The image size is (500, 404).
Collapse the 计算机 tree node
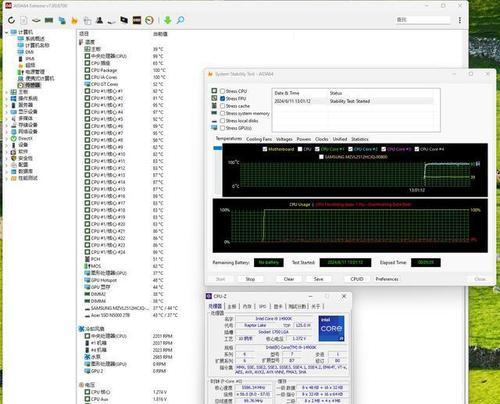(6, 32)
